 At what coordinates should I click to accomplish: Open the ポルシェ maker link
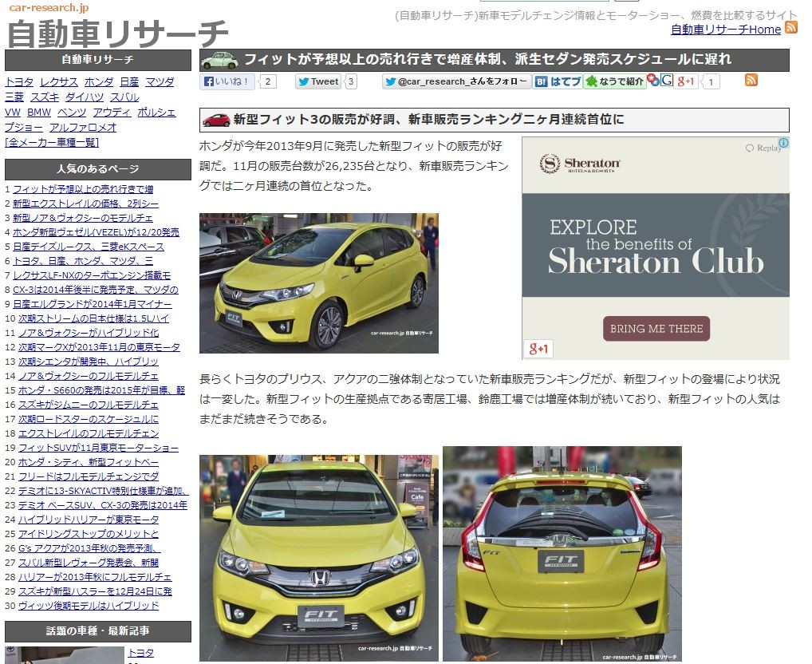(x=157, y=112)
